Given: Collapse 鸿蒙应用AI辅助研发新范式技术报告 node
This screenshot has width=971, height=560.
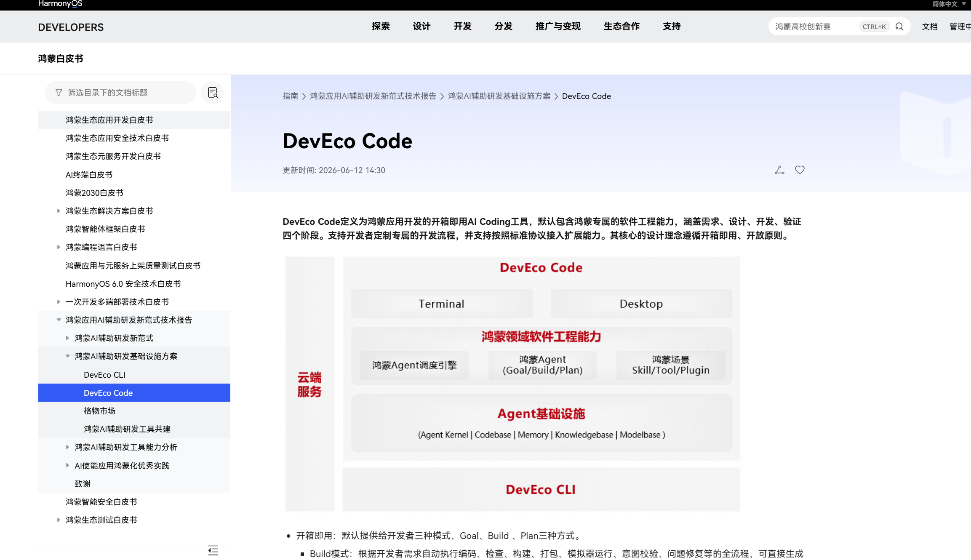Looking at the screenshot, I should coord(59,320).
